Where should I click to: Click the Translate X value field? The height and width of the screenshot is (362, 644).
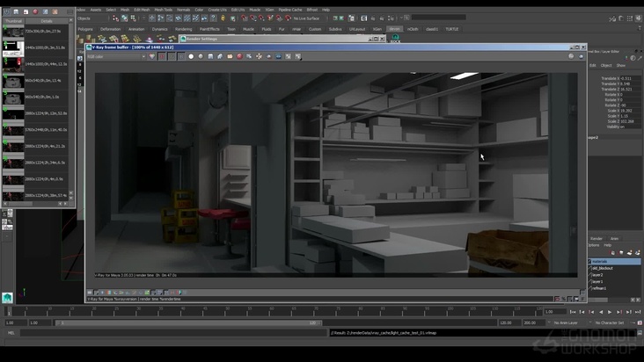tap(630, 78)
